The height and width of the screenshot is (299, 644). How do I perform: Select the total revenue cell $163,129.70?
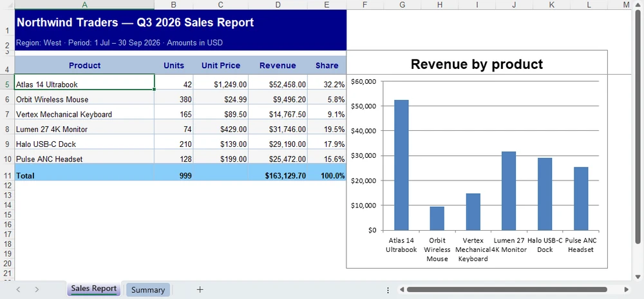point(278,172)
